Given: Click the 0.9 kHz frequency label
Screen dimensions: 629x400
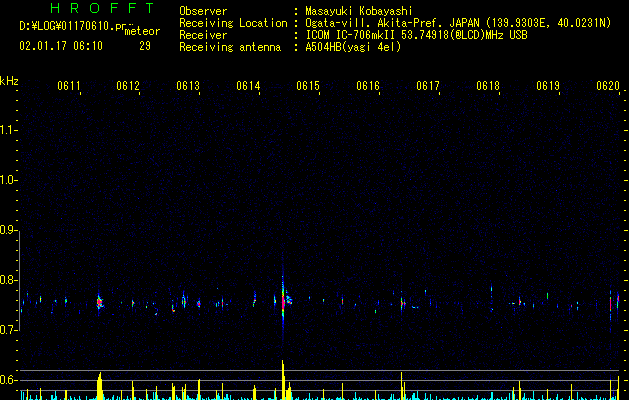Looking at the screenshot, I should click(9, 230).
